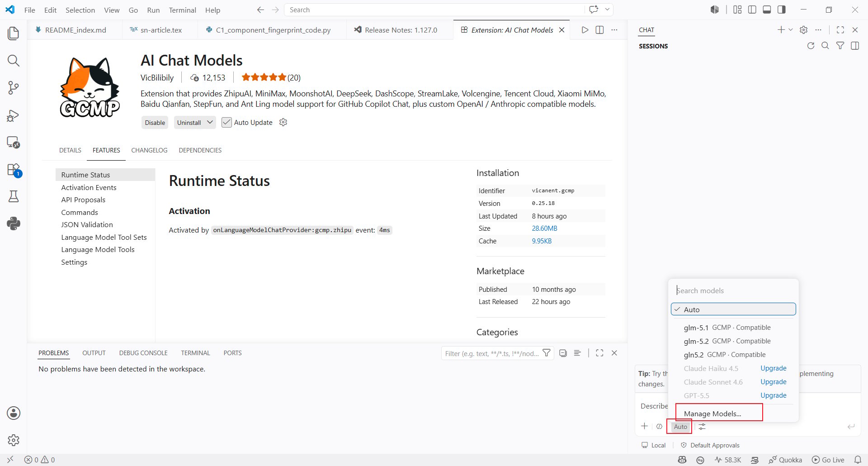Start a new chat with the plus icon
Image resolution: width=868 pixels, height=466 pixels.
781,30
